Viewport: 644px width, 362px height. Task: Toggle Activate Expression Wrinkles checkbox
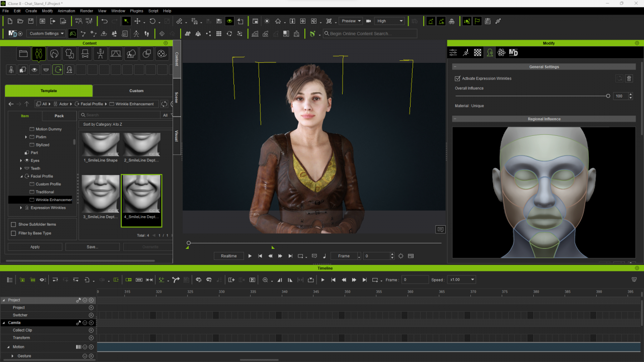[x=457, y=78]
